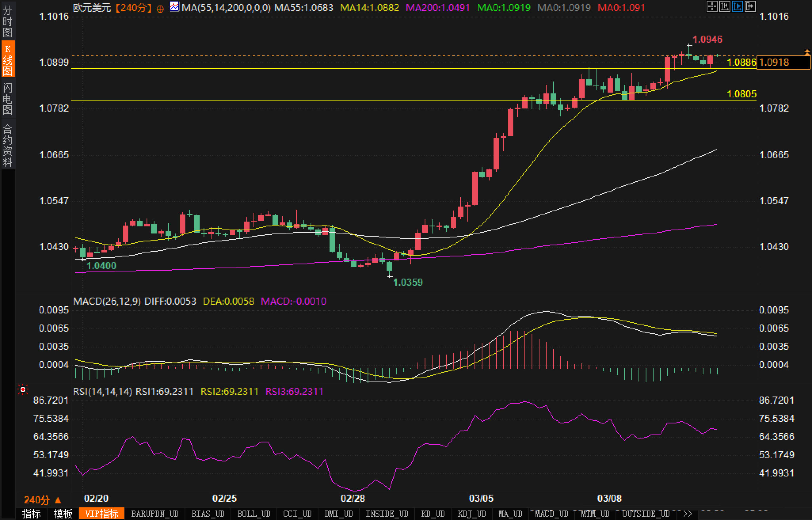Click the DEA:0.0058 value
This screenshot has width=812, height=520.
coord(229,301)
